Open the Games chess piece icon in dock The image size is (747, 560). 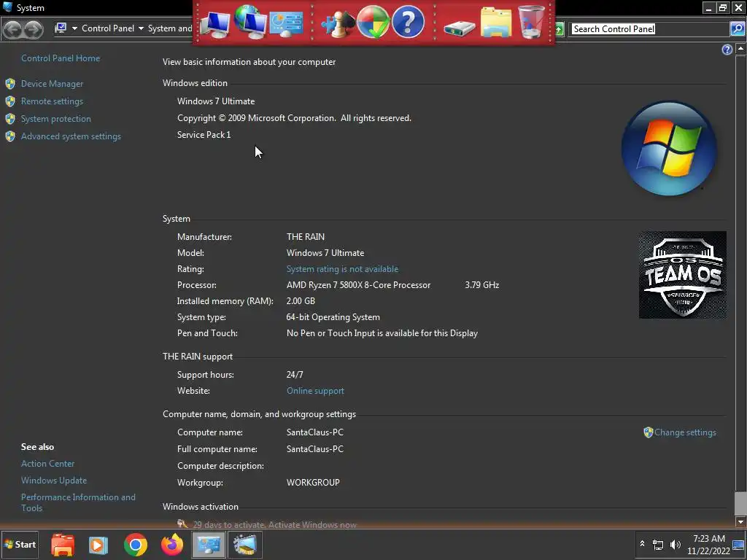[x=337, y=24]
